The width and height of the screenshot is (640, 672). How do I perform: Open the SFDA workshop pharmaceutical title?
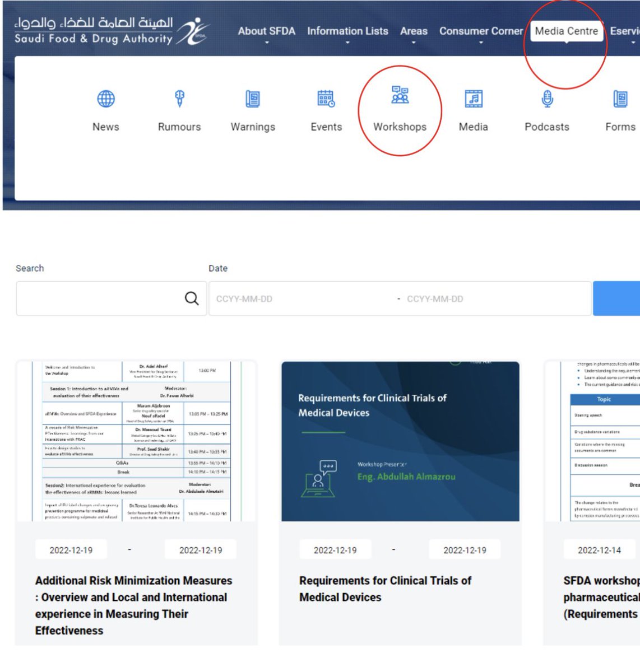(x=601, y=597)
